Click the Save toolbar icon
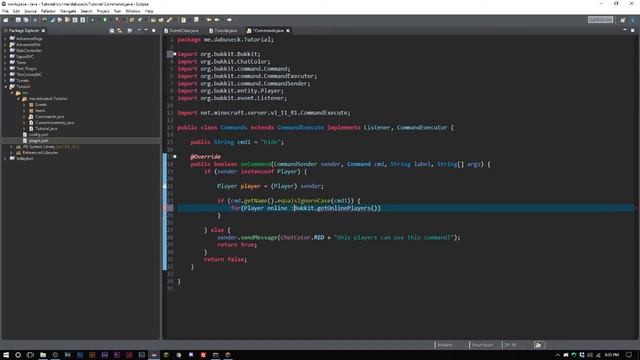 click(18, 20)
